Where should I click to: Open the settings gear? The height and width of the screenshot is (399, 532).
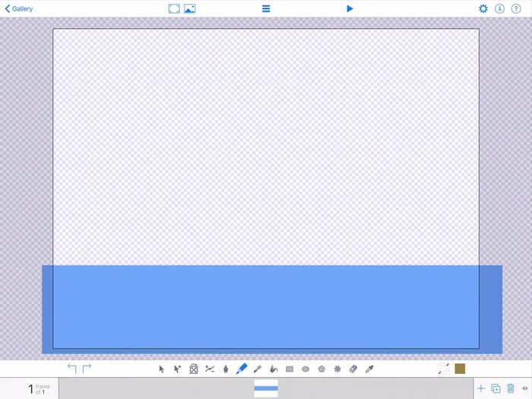483,9
